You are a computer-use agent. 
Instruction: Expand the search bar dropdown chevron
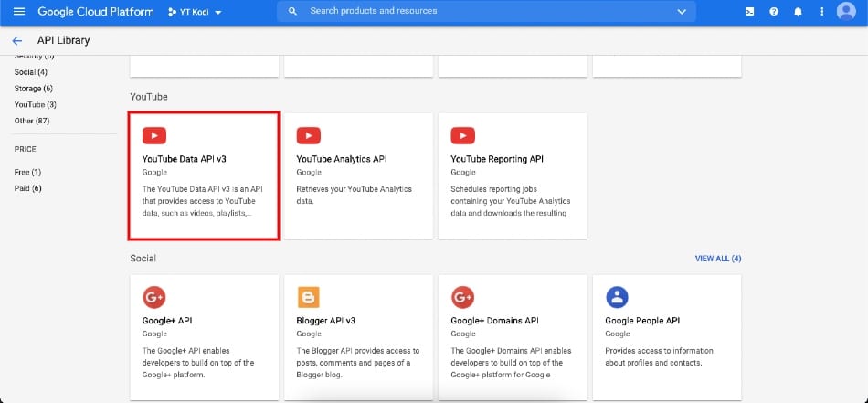click(682, 12)
